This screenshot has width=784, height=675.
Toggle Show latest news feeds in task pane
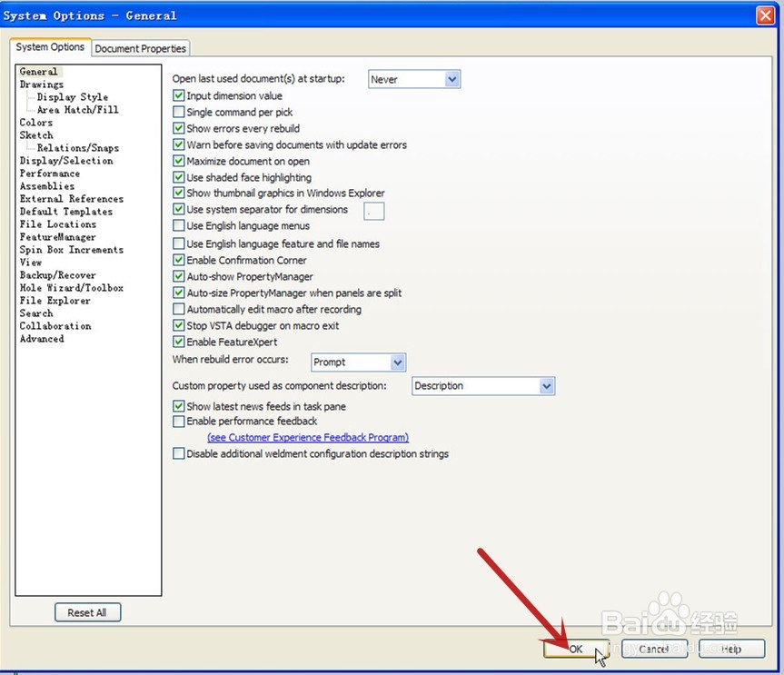click(x=178, y=406)
